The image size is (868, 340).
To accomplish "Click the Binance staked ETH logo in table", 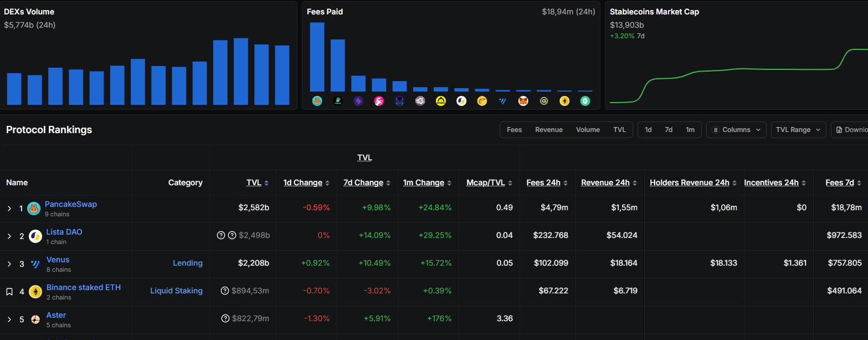I will [x=35, y=292].
